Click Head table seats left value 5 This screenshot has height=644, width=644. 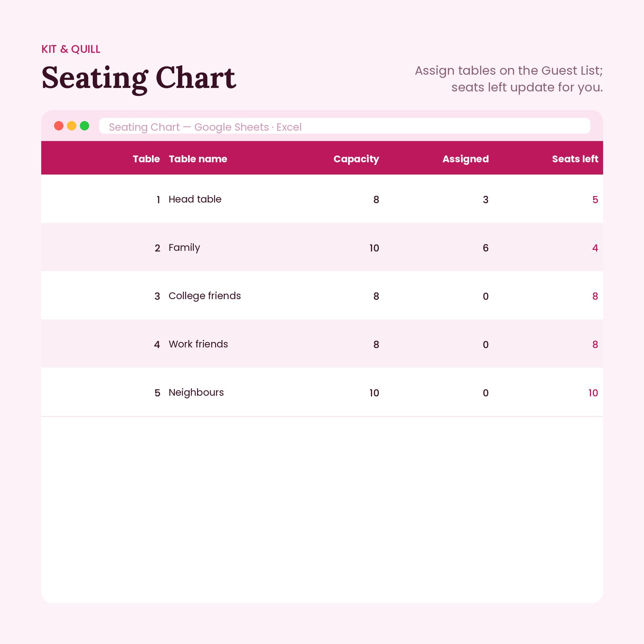(595, 200)
